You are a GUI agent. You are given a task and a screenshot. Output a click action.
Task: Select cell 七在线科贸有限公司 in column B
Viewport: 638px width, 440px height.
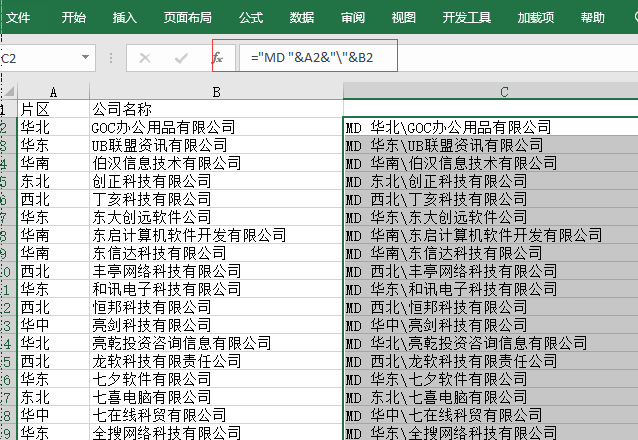tap(216, 415)
